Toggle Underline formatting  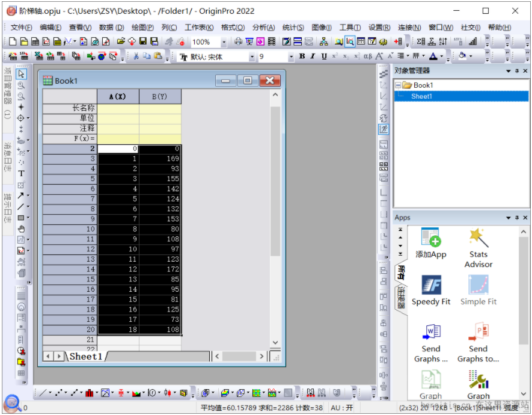324,56
